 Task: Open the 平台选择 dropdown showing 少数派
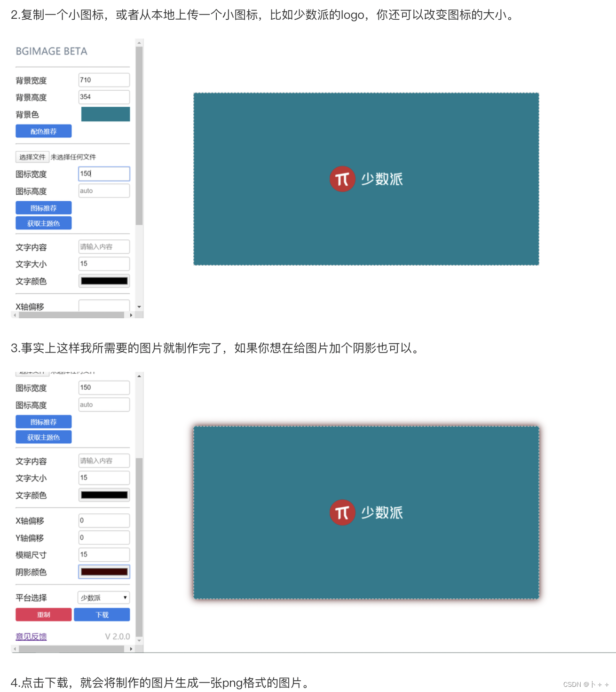[103, 598]
